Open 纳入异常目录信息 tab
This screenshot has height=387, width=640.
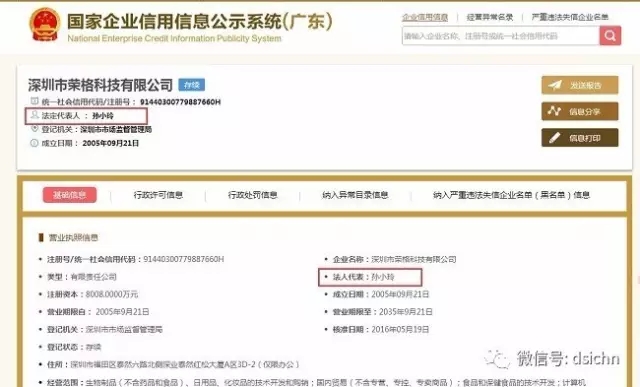355,195
